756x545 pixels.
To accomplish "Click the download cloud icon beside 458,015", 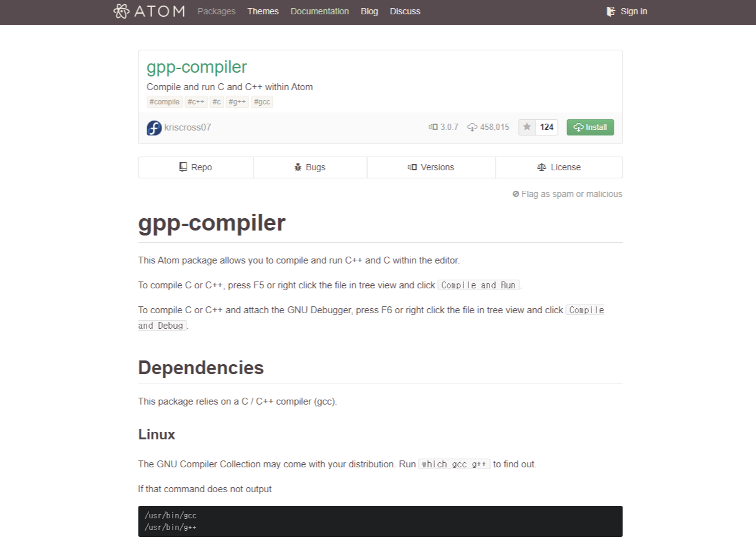I will coord(472,127).
